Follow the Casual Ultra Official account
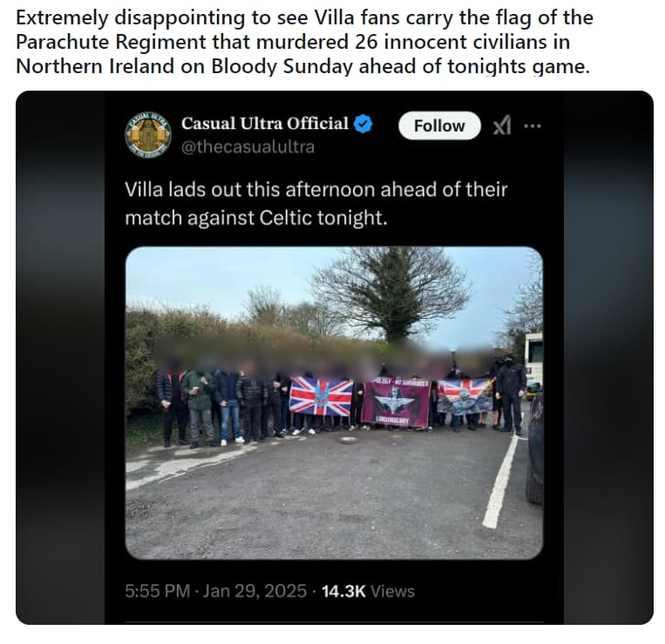Image resolution: width=665 pixels, height=644 pixels. point(439,125)
